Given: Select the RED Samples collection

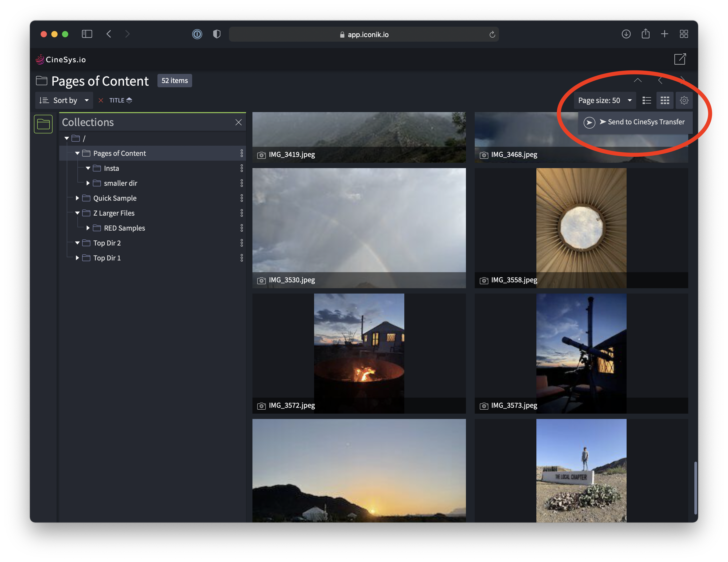Looking at the screenshot, I should pyautogui.click(x=124, y=228).
